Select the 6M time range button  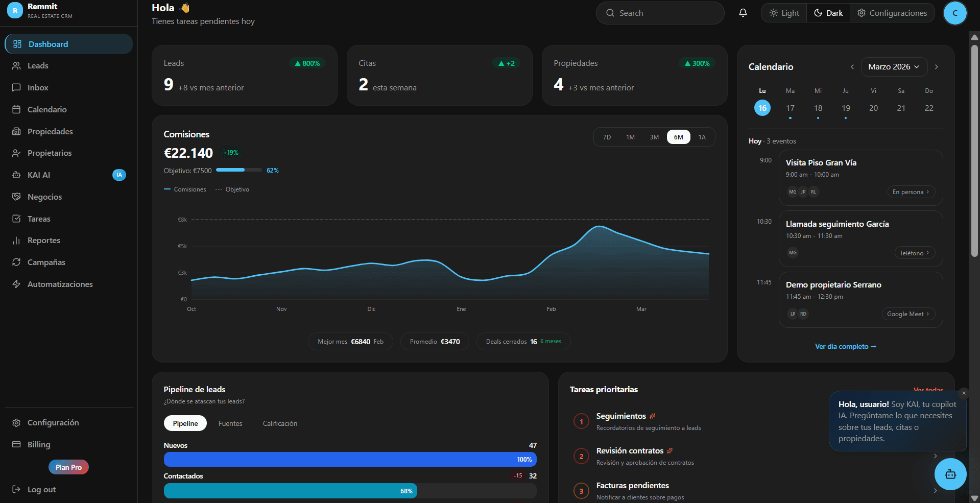coord(678,137)
